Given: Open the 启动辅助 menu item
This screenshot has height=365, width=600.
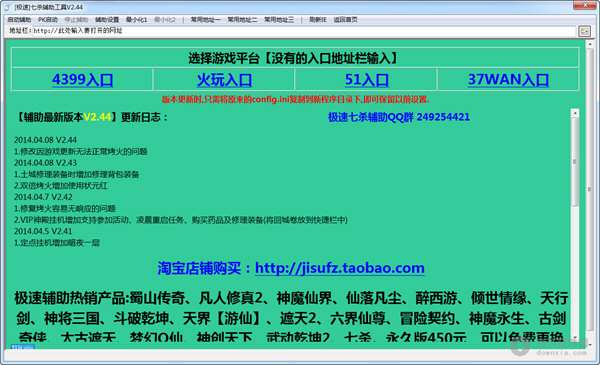Looking at the screenshot, I should [19, 20].
